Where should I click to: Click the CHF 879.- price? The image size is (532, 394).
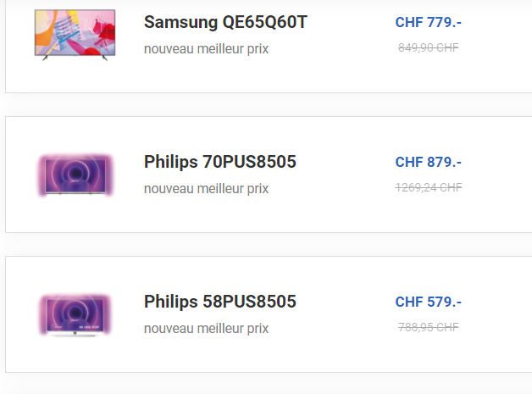click(428, 162)
